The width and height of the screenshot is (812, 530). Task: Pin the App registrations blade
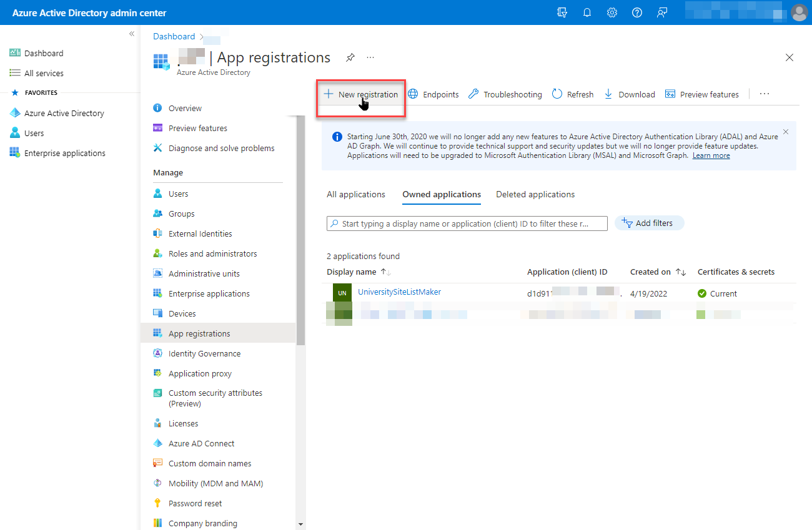click(350, 57)
